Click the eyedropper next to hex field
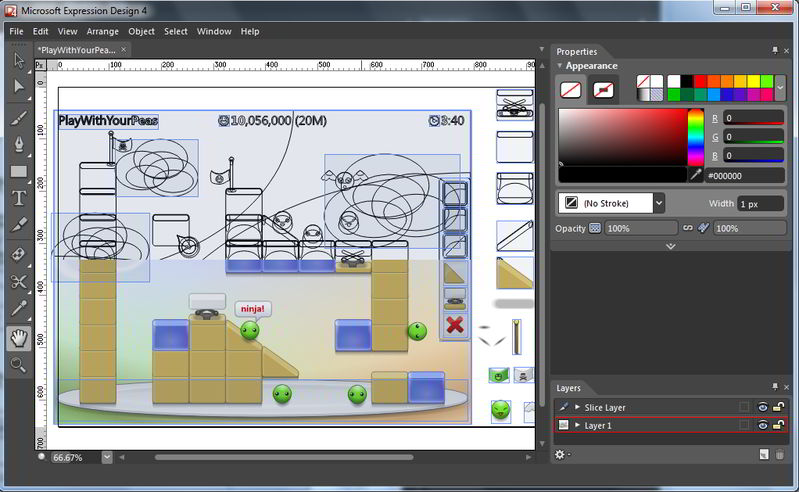This screenshot has width=799, height=492. [x=696, y=175]
